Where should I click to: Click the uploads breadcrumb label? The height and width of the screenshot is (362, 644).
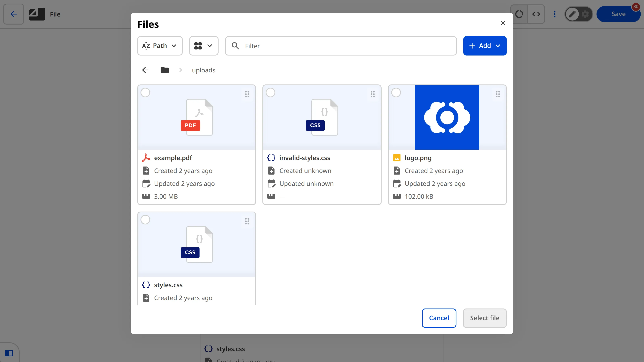[203, 70]
